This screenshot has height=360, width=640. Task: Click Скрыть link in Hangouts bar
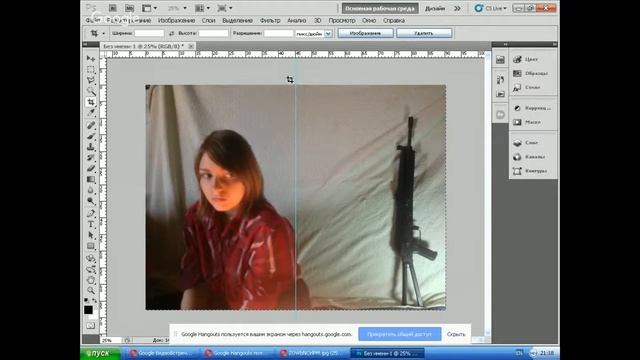456,334
